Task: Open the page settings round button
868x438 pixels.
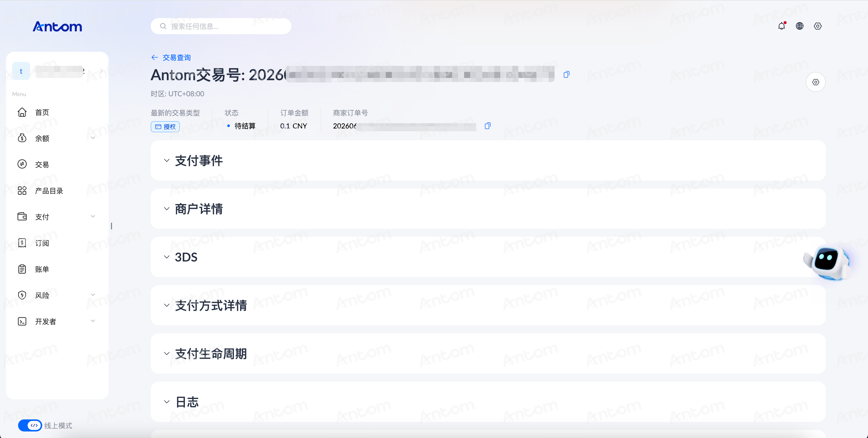Action: click(x=816, y=82)
